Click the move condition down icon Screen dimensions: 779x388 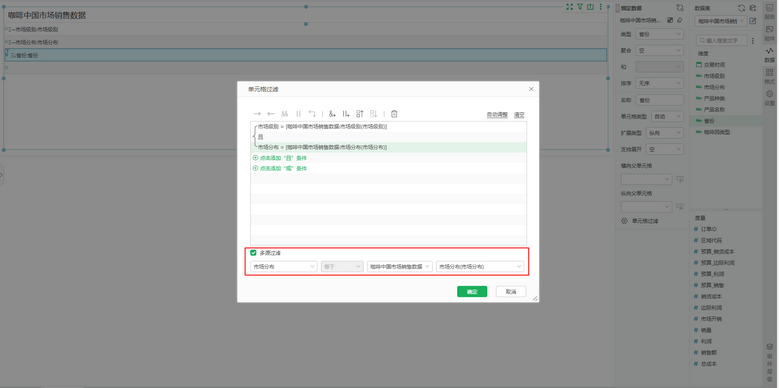click(374, 114)
